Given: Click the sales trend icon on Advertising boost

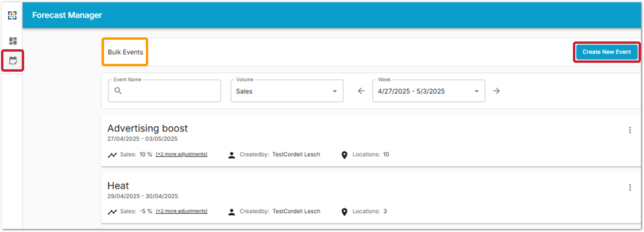Looking at the screenshot, I should click(x=112, y=155).
